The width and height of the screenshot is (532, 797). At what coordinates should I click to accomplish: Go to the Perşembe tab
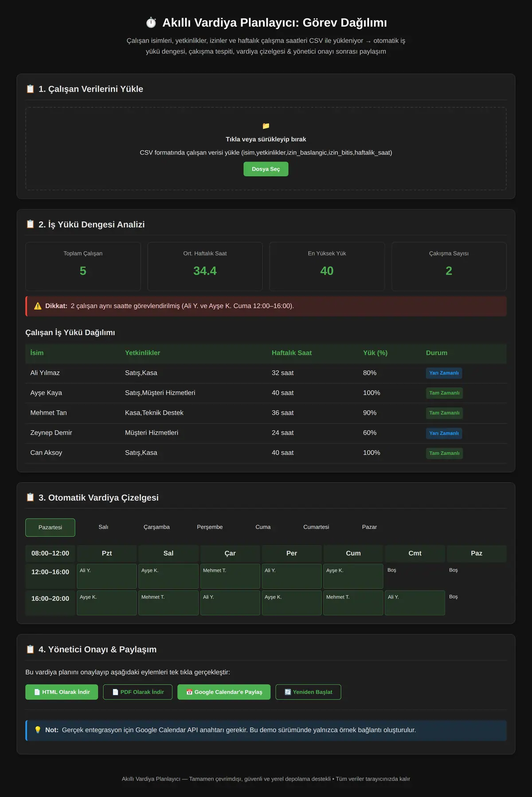click(210, 527)
